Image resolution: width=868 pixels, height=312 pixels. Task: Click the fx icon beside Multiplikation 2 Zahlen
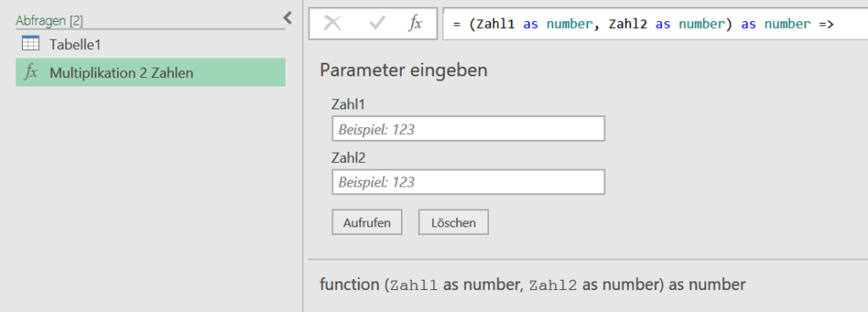point(31,72)
